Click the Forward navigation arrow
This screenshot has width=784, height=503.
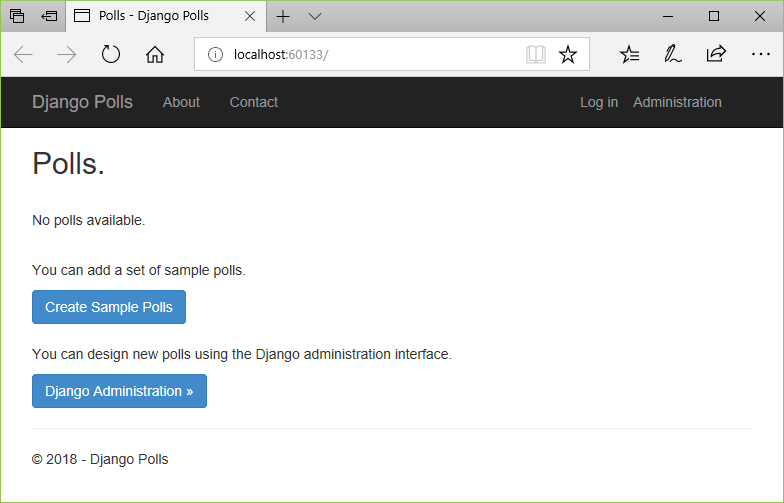pos(67,55)
